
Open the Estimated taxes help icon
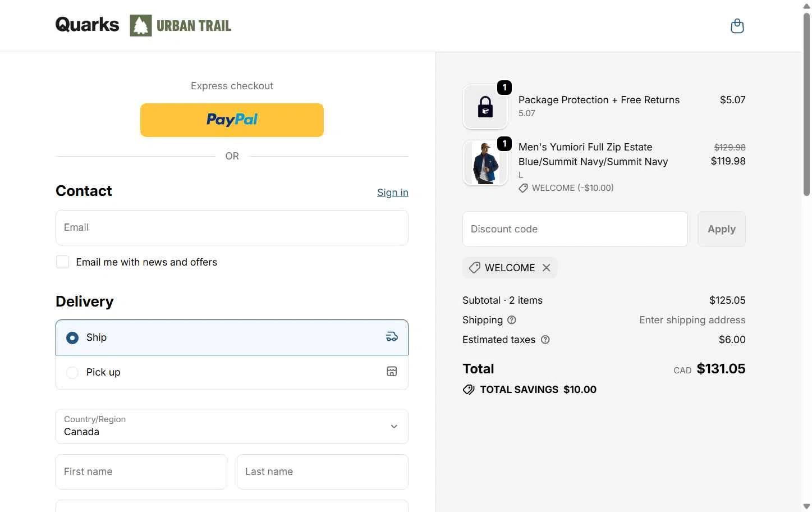coord(545,340)
